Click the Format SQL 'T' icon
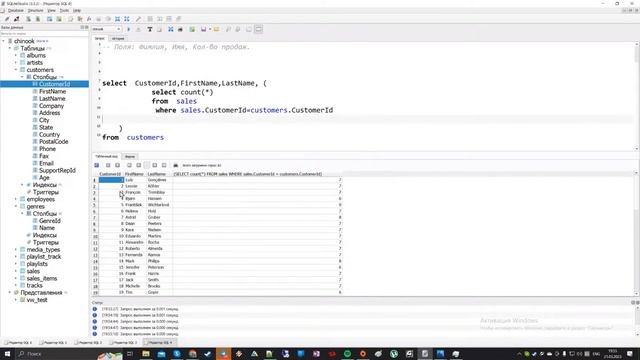Image resolution: width=640 pixels, height=360 pixels. (150, 29)
